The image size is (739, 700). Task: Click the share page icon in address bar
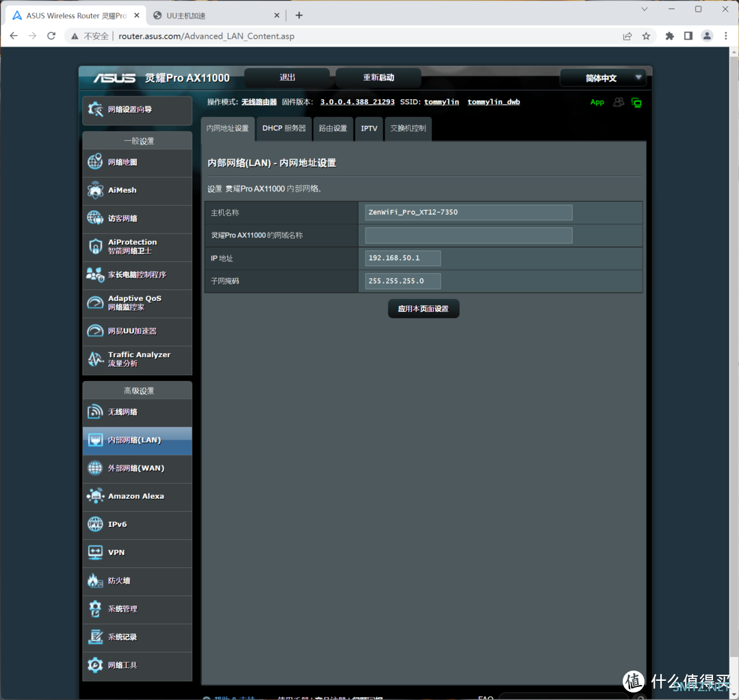coord(627,36)
